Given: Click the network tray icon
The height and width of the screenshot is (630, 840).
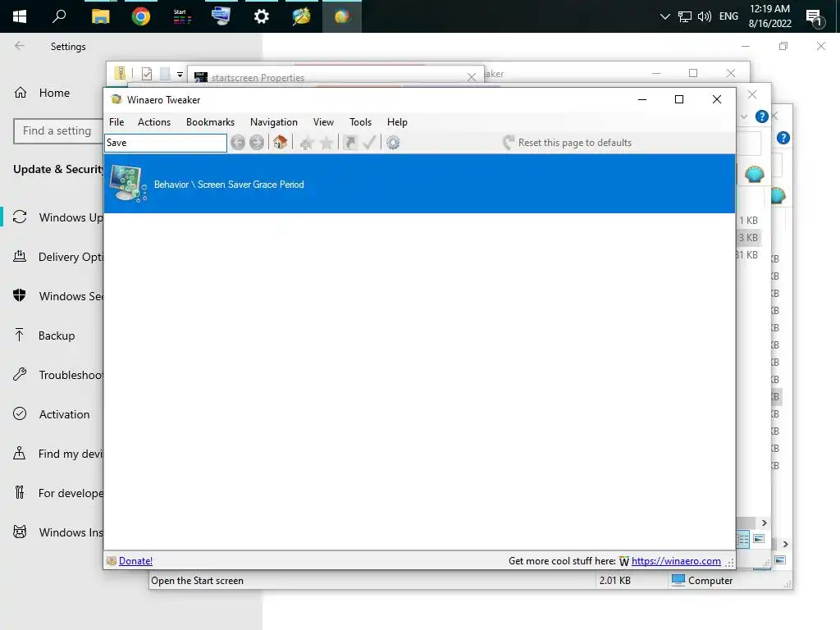Looking at the screenshot, I should click(685, 16).
